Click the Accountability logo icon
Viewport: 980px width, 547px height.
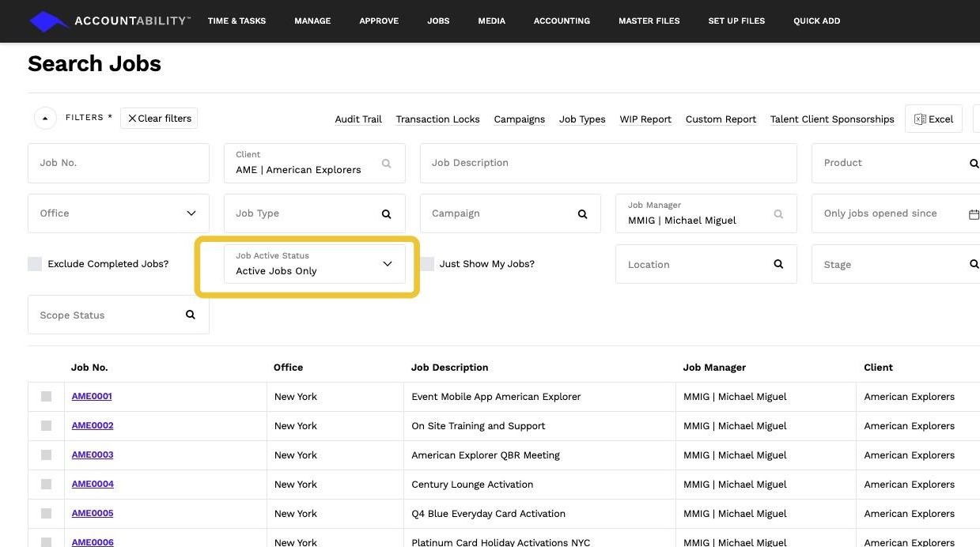(47, 21)
